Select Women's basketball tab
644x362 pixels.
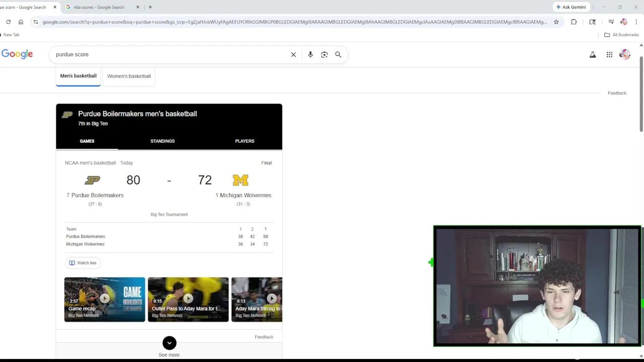129,76
